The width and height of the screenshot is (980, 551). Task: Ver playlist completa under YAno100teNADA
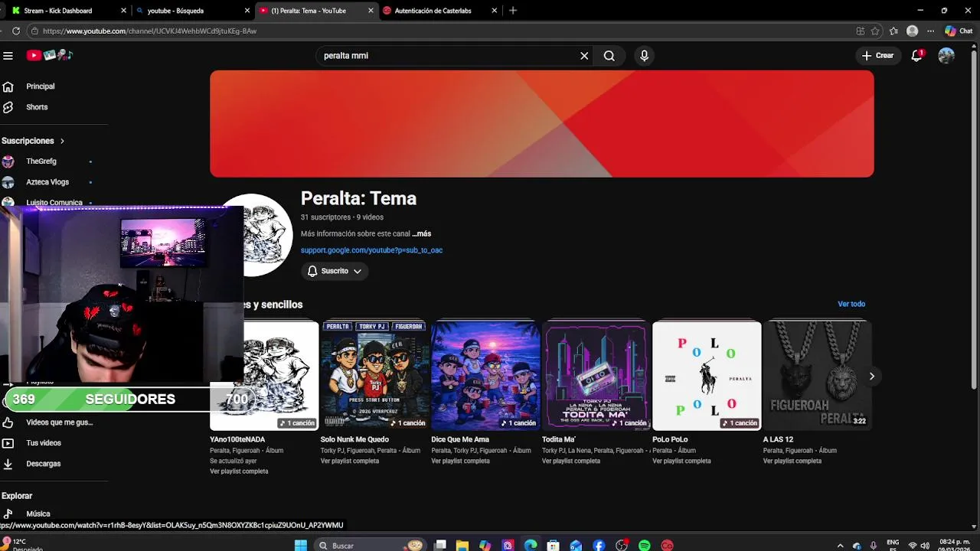[239, 471]
